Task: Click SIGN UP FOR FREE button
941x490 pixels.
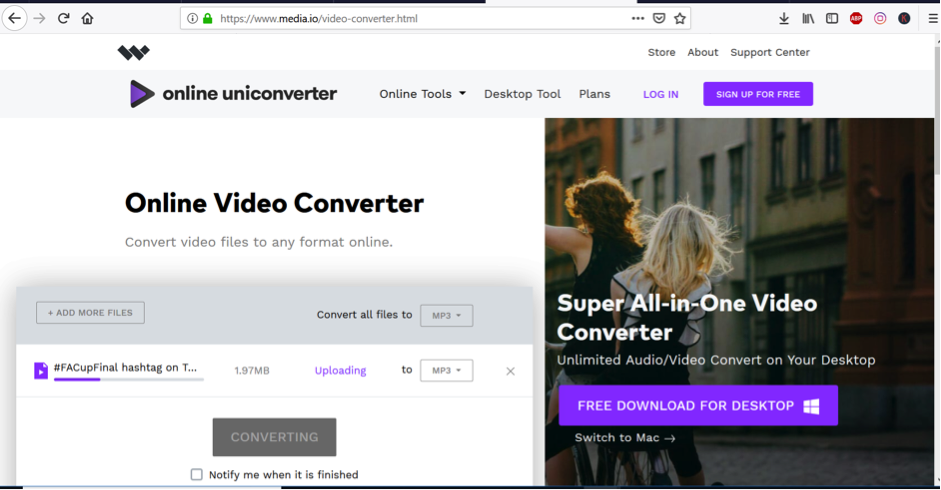Action: click(758, 94)
